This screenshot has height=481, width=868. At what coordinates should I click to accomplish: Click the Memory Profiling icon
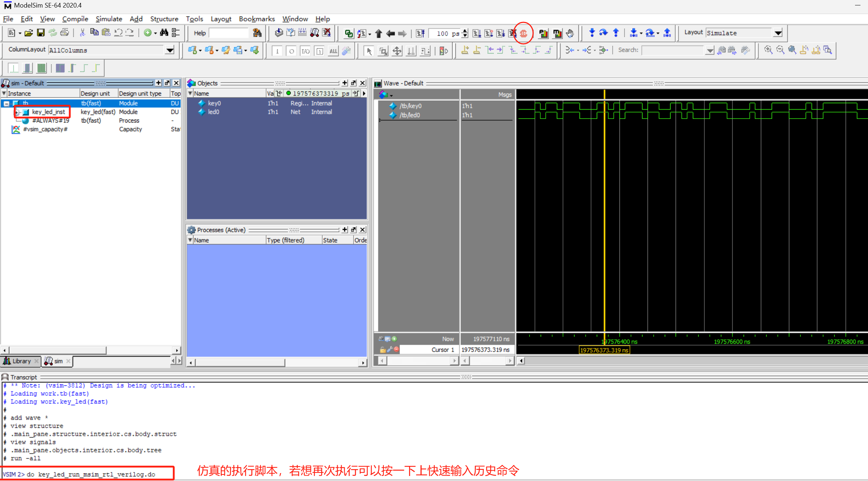point(557,33)
